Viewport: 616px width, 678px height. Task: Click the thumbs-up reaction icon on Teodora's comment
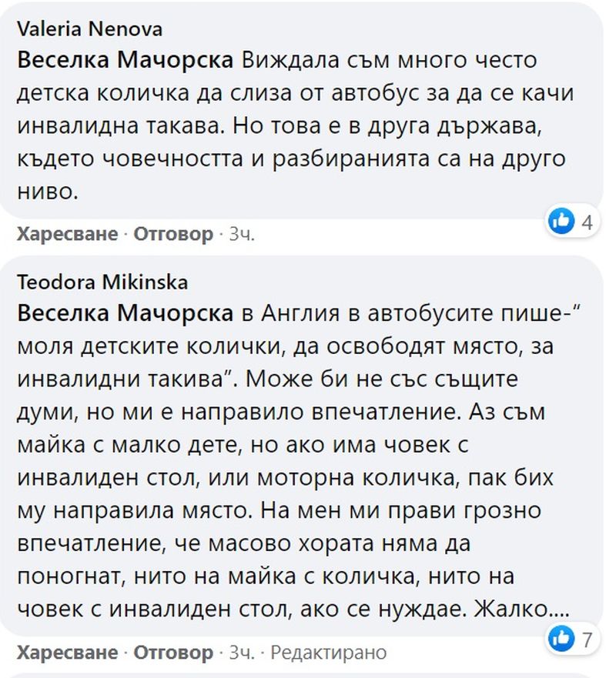coord(561,638)
